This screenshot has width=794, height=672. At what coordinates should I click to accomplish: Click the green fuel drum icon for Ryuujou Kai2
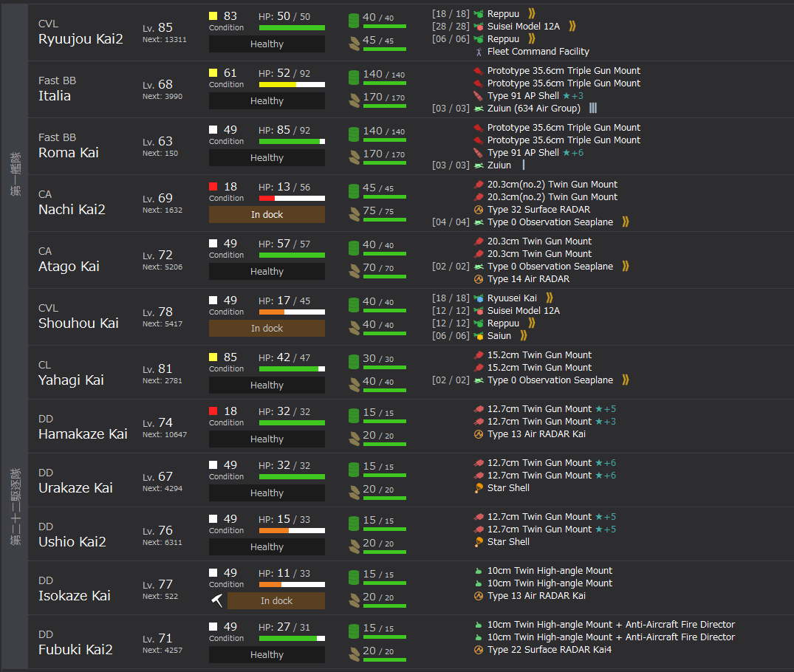coord(354,21)
